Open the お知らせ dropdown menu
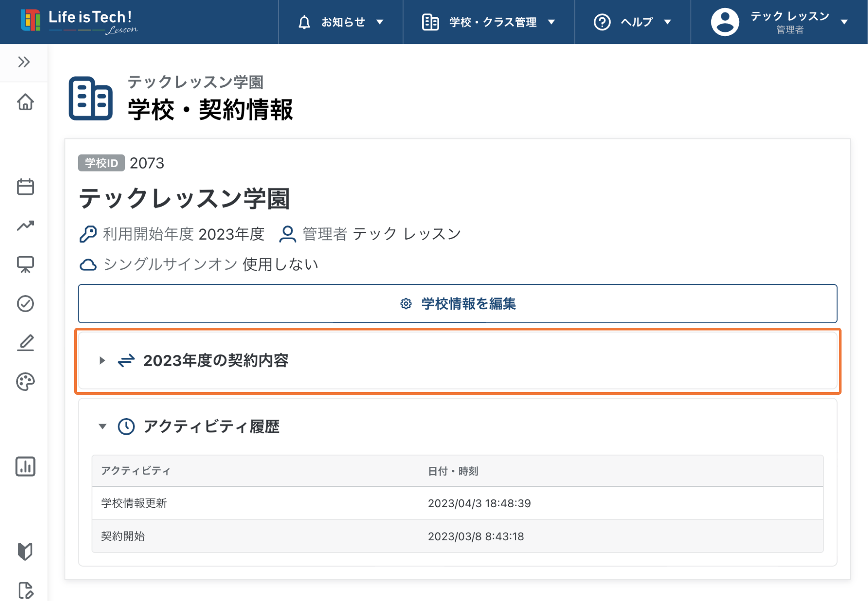 341,22
